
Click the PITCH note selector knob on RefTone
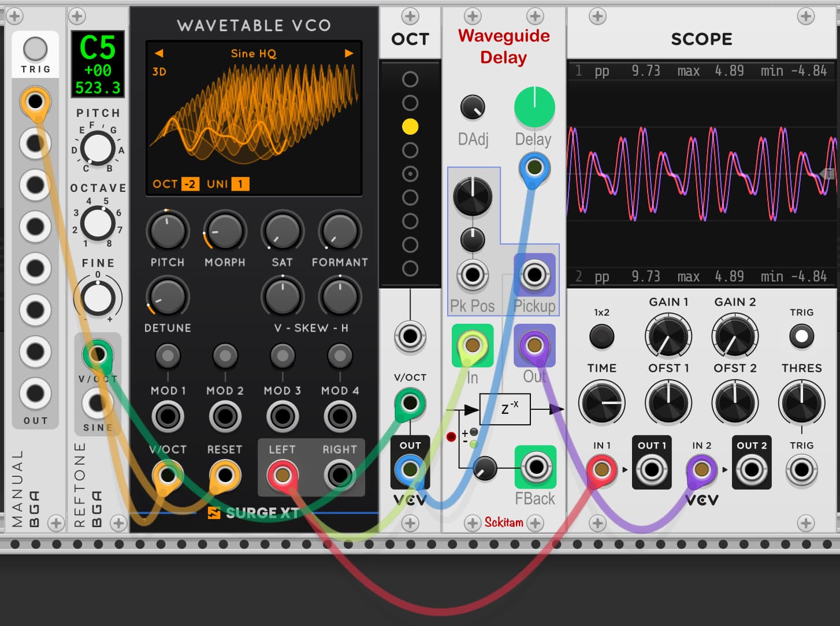[x=97, y=148]
